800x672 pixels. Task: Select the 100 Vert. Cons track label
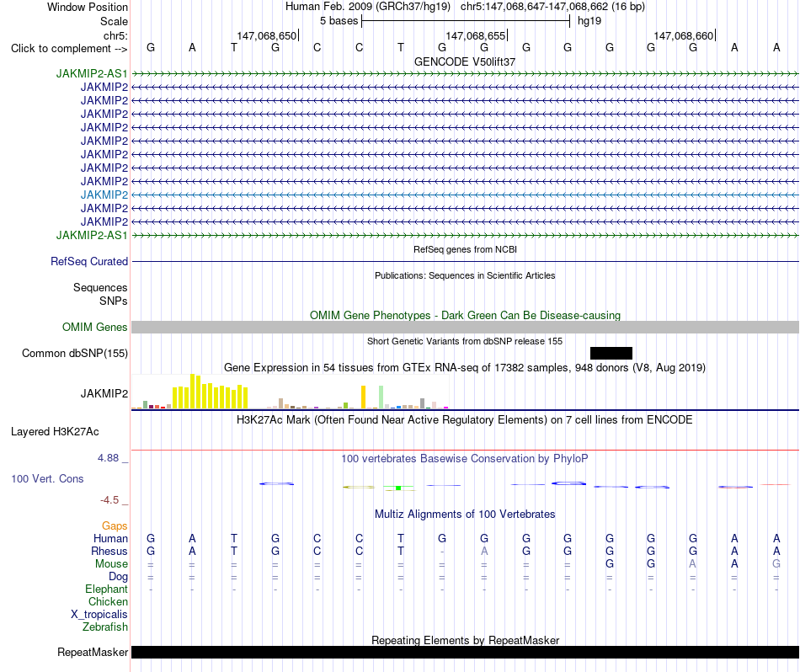[x=47, y=478]
